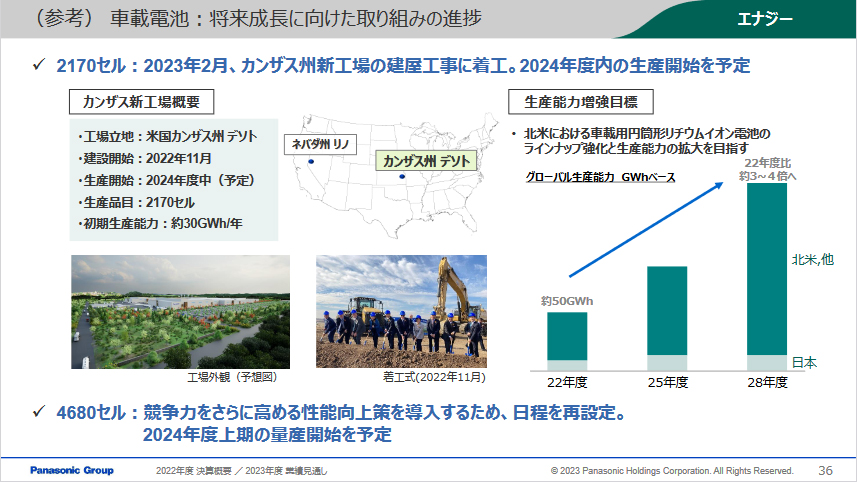Click the page number 36
The height and width of the screenshot is (482, 857).
(825, 470)
